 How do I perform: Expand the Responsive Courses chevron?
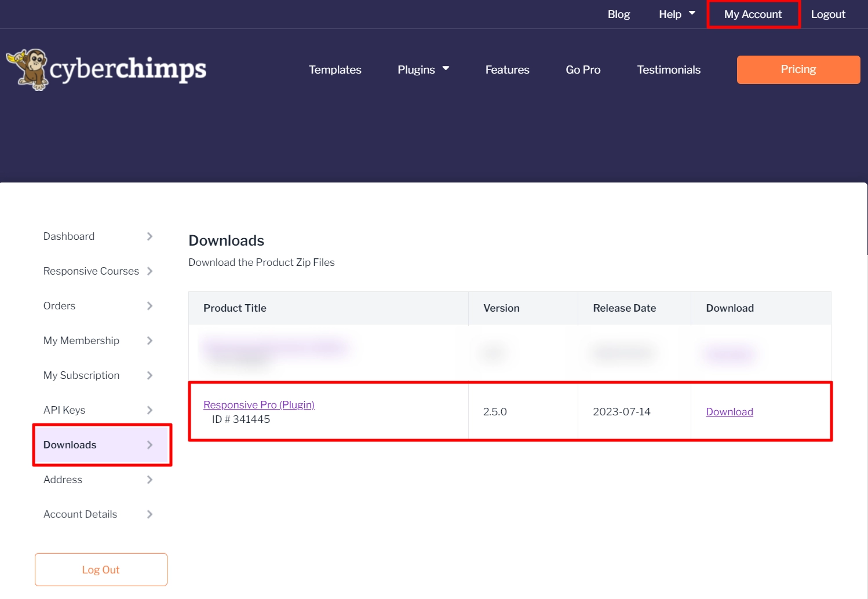(x=150, y=271)
